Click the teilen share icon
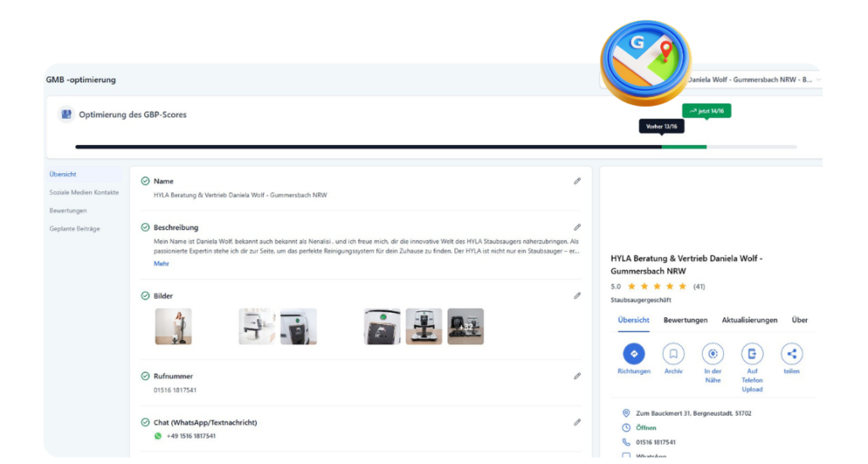 click(792, 354)
